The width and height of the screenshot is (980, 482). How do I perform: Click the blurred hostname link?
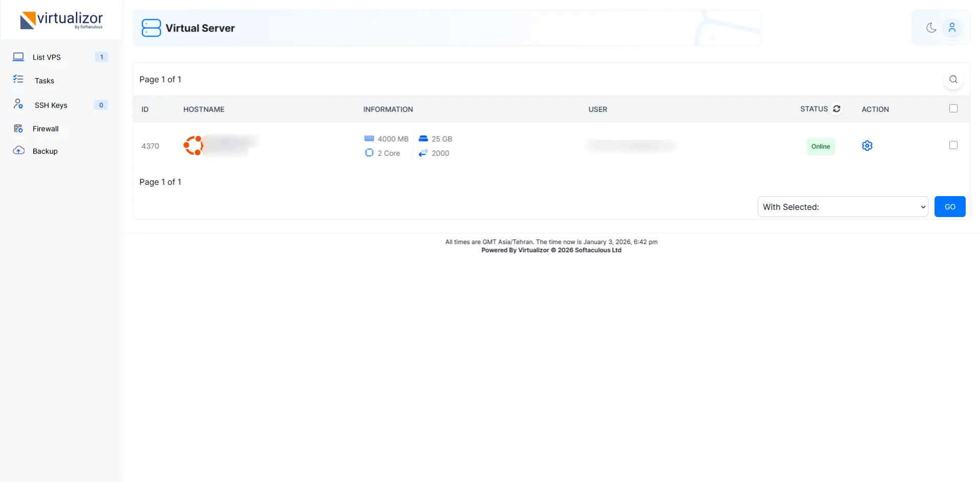(230, 146)
